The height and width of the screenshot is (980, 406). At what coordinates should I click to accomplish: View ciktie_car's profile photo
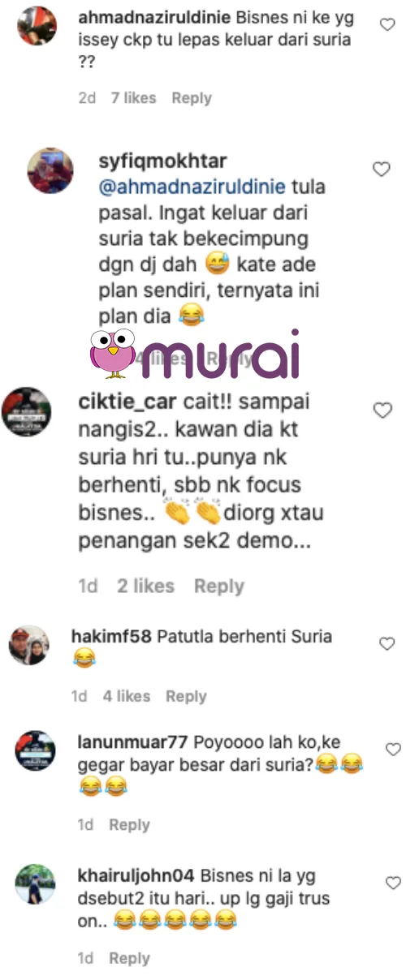(27, 411)
